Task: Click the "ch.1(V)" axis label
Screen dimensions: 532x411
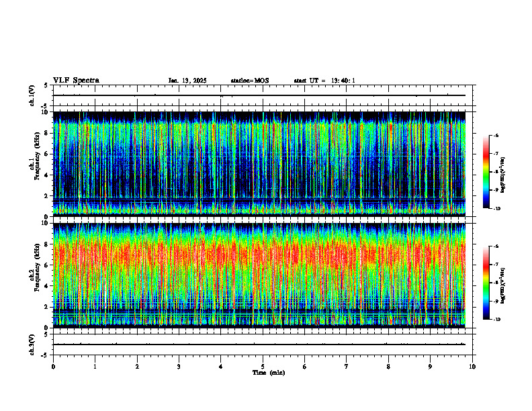Action: tap(32, 95)
